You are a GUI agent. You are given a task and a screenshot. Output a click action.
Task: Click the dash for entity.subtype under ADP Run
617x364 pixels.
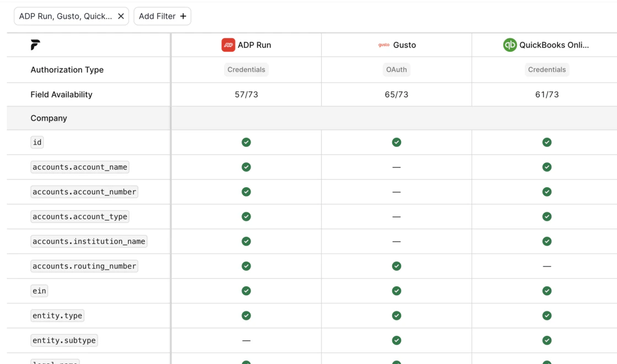pos(246,340)
